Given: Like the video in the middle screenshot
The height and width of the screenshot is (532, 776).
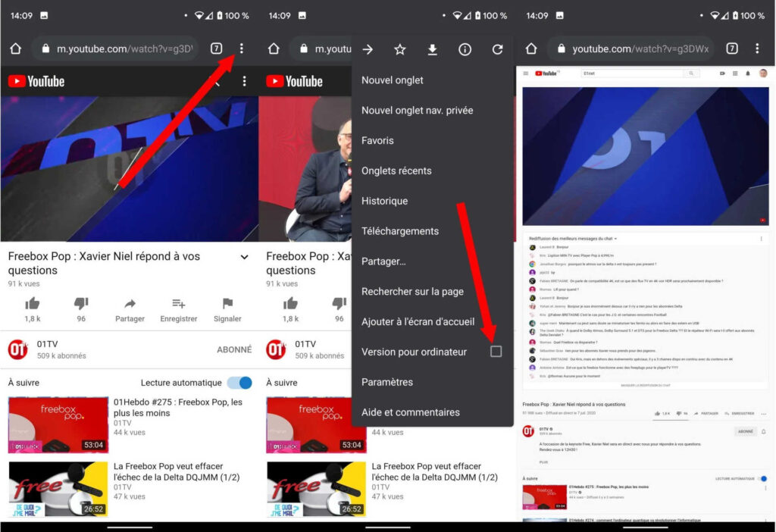Looking at the screenshot, I should [x=290, y=303].
